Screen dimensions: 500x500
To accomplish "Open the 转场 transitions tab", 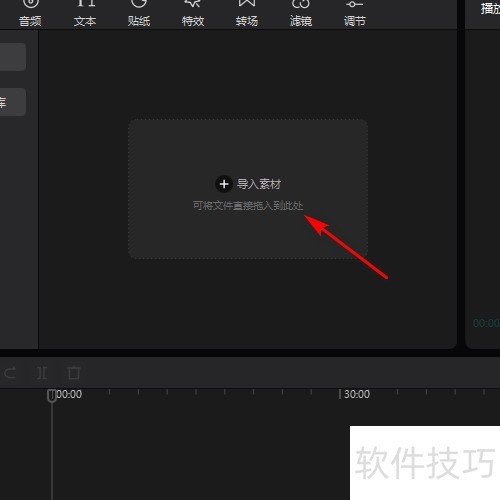I will (247, 14).
